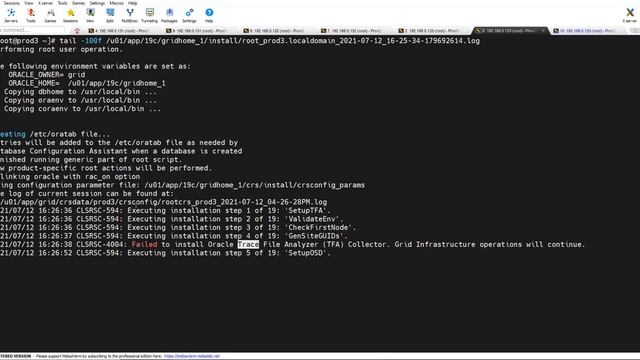Click the 'CheckFirstNode' step 3 text
The width and height of the screenshot is (640, 360).
(x=320, y=228)
